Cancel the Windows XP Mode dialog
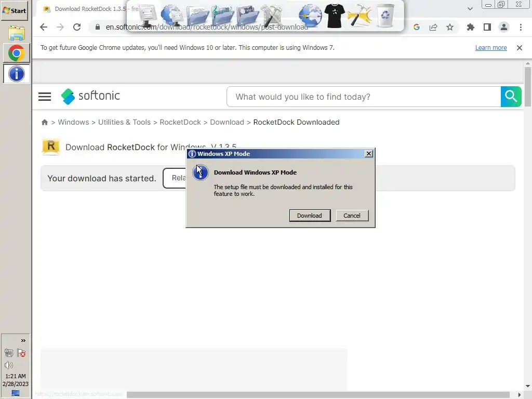Screen dimensions: 532x399 tap(352, 216)
